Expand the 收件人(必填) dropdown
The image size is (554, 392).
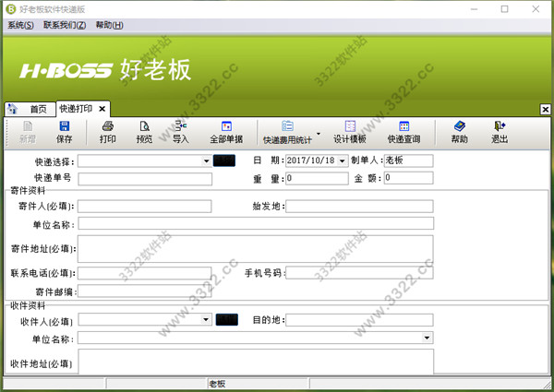point(206,320)
